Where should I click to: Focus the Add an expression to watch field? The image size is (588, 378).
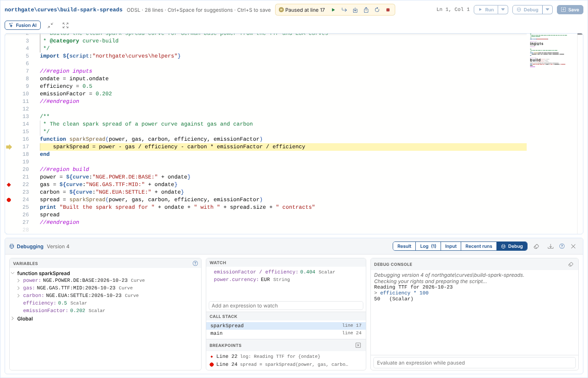[286, 306]
